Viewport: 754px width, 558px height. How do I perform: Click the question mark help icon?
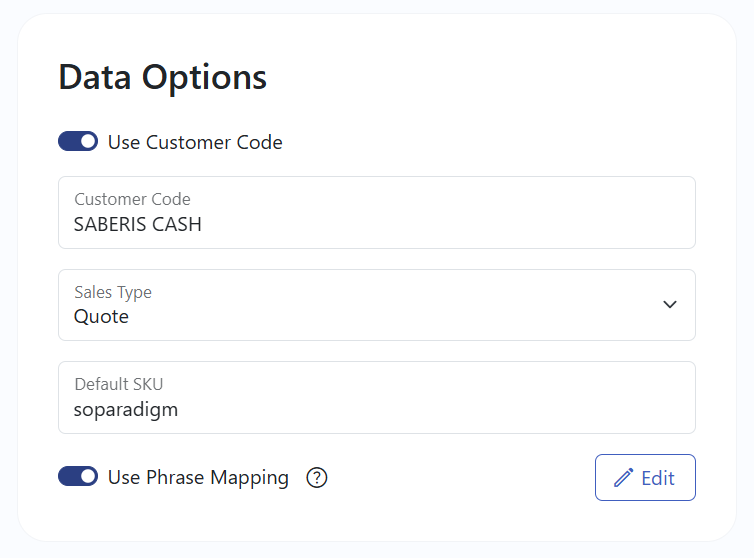click(x=317, y=478)
